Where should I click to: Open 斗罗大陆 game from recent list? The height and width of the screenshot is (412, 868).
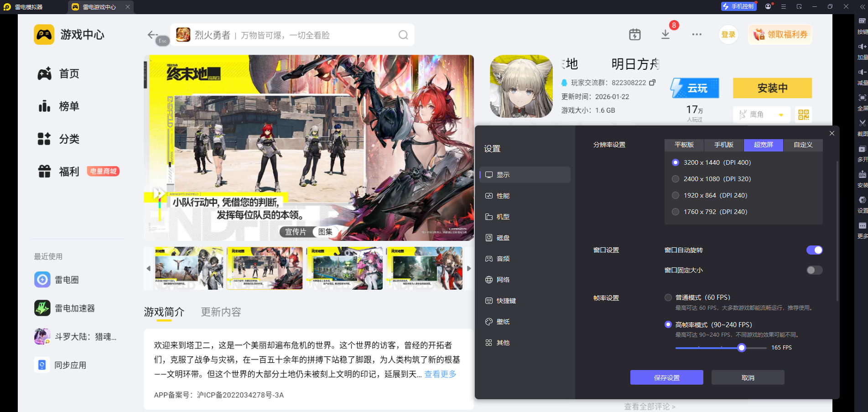pyautogui.click(x=75, y=337)
